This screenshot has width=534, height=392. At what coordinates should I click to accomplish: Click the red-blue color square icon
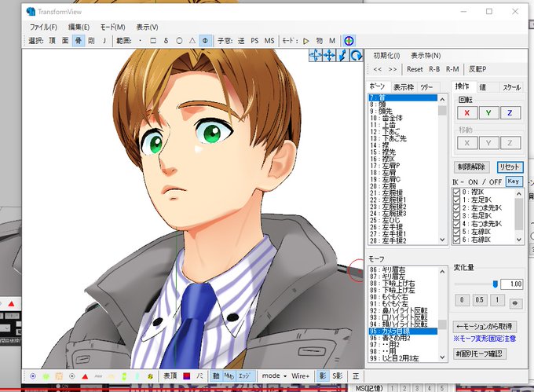coord(187,376)
